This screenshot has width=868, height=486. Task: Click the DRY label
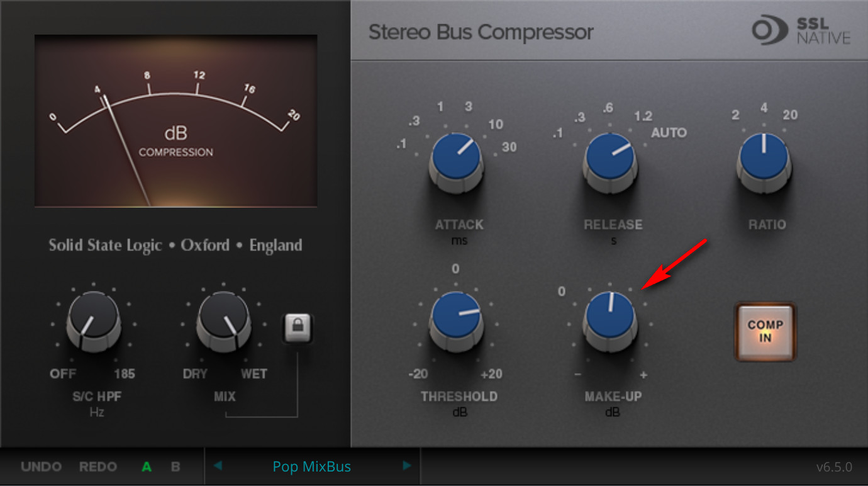(x=195, y=374)
